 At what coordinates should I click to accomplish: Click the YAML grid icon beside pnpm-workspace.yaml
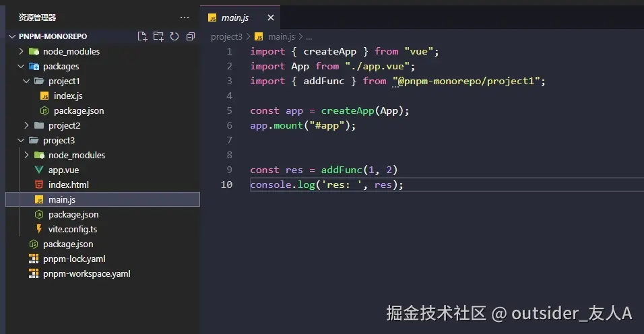(x=34, y=273)
